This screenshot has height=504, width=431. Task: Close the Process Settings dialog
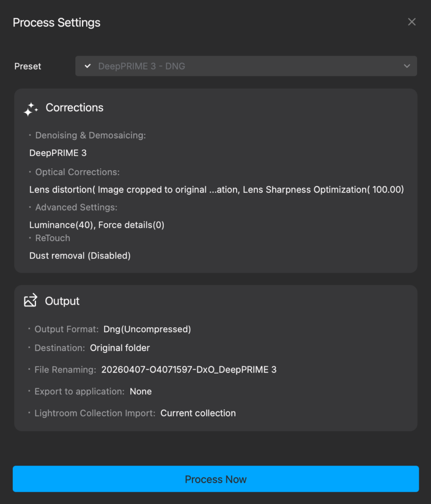pos(412,22)
